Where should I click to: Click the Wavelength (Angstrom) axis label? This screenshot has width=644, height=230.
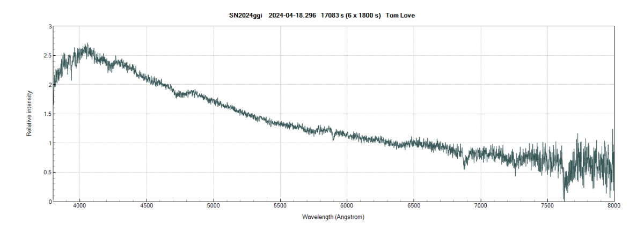[333, 217]
